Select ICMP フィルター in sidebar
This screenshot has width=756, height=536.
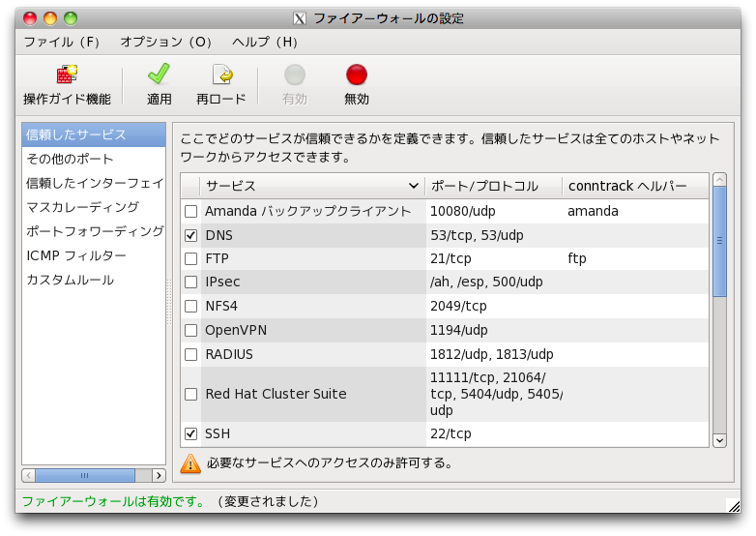76,255
